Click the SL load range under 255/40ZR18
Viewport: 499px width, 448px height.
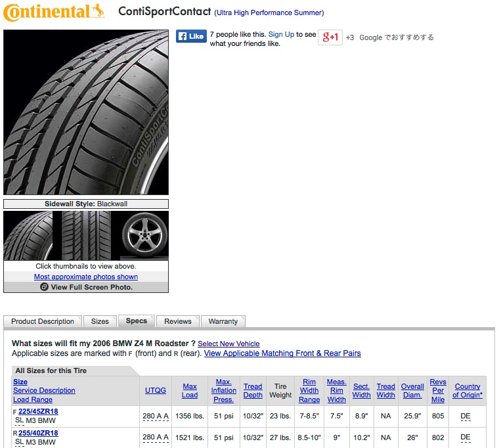tap(20, 442)
